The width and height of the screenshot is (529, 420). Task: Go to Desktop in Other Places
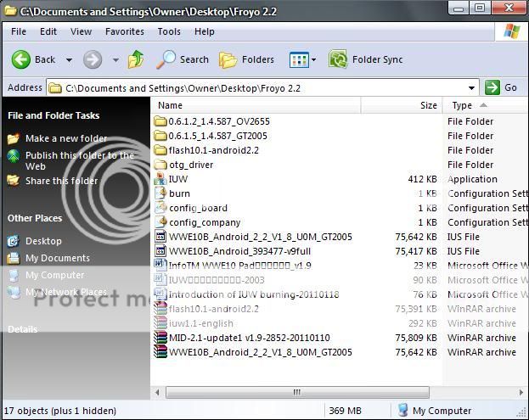click(x=43, y=241)
